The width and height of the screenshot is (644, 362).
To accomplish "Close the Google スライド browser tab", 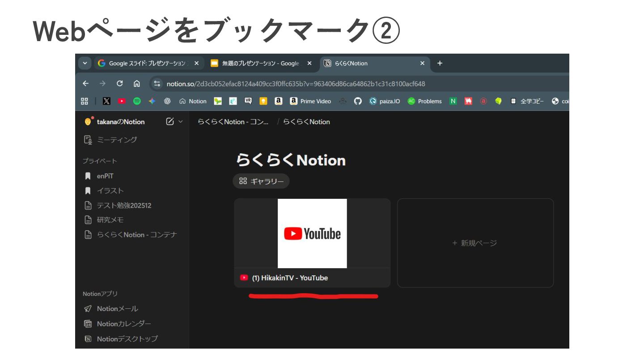I will click(196, 63).
